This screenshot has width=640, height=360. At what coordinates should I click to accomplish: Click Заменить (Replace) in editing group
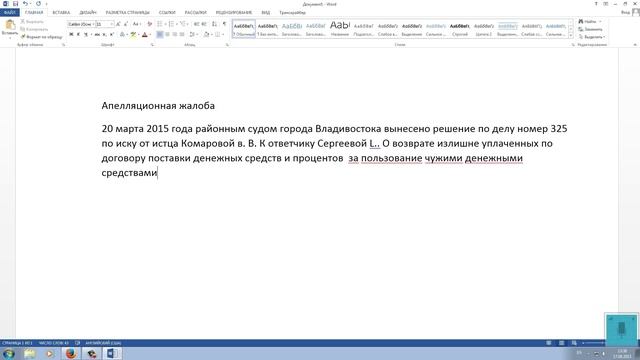coord(590,29)
